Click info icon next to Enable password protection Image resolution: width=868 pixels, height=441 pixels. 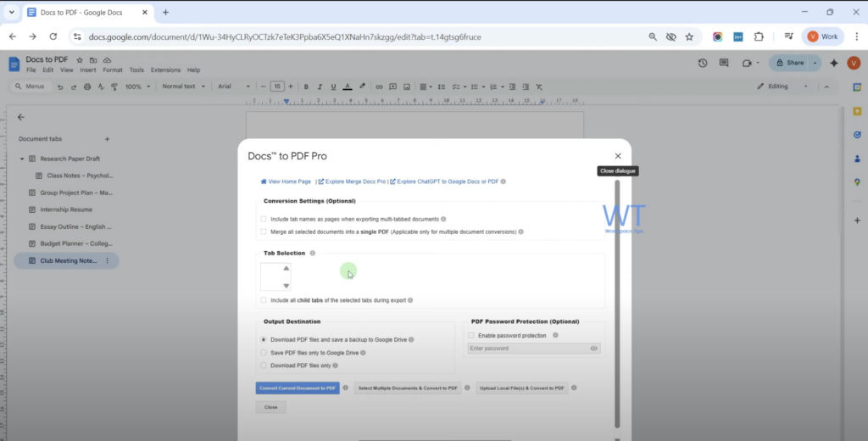click(555, 335)
